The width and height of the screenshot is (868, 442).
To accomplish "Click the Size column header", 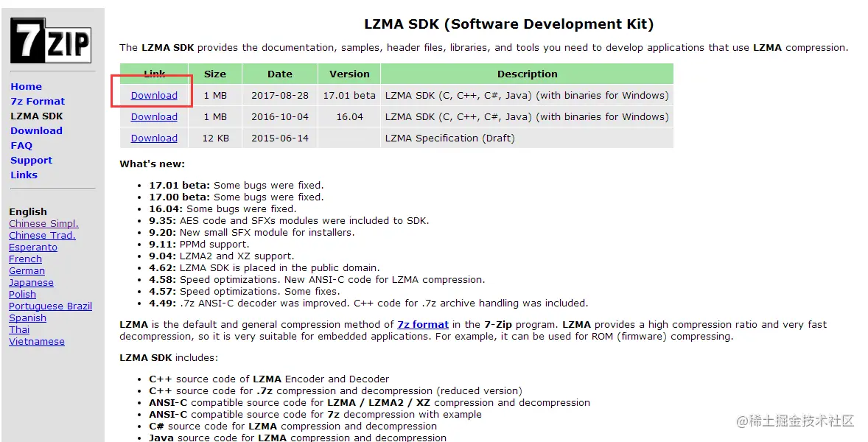I will (214, 74).
